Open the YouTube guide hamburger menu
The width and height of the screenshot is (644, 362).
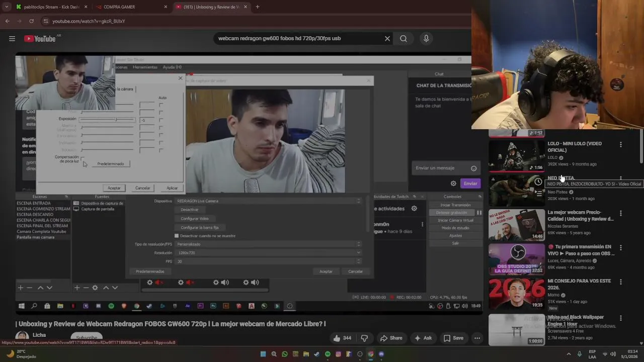12,39
